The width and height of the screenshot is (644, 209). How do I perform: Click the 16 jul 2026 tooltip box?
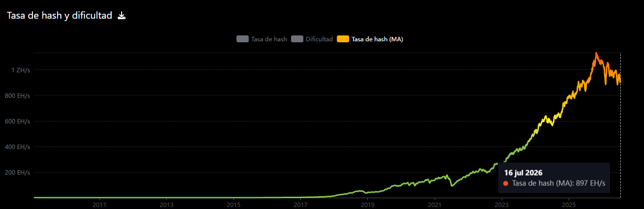point(554,178)
